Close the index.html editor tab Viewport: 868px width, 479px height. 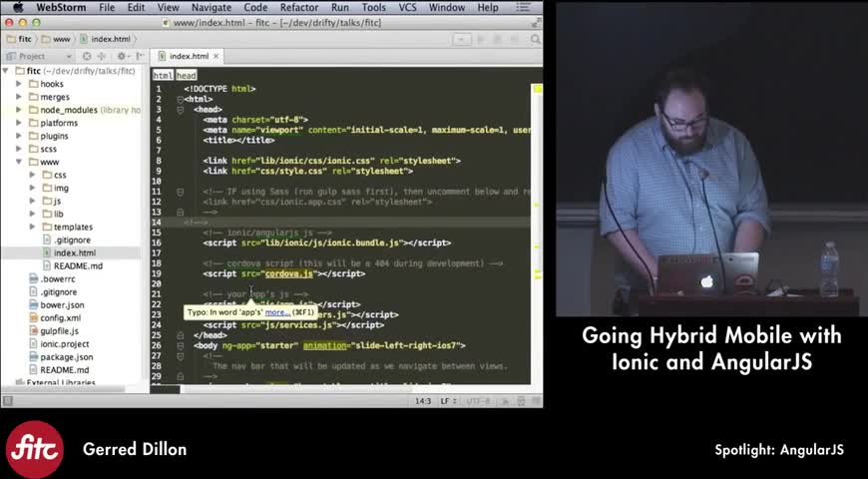pyautogui.click(x=217, y=56)
